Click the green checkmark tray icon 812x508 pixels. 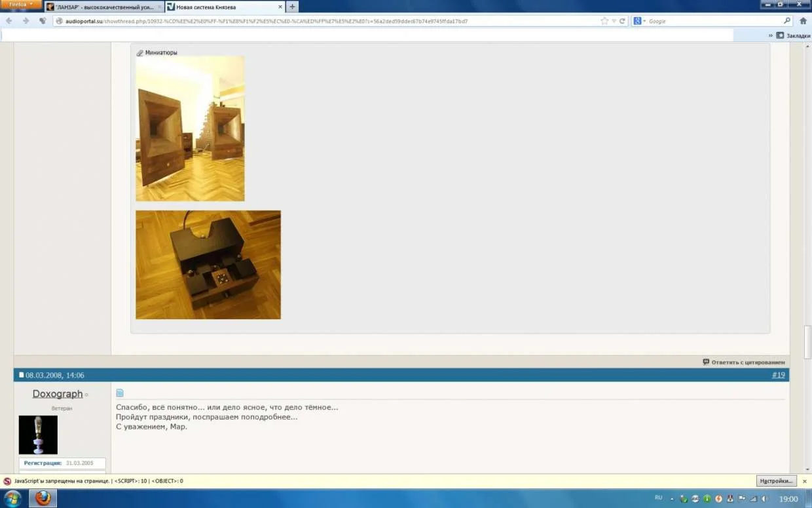684,499
